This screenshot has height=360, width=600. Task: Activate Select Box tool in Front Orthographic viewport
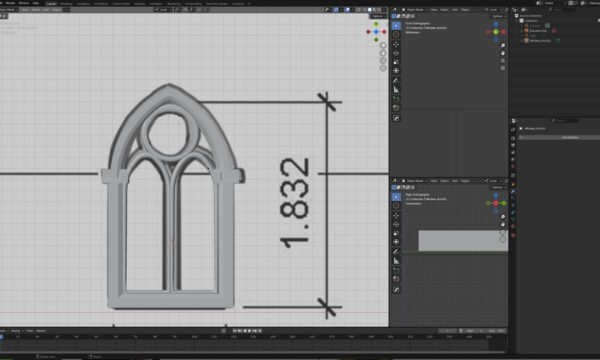[396, 26]
